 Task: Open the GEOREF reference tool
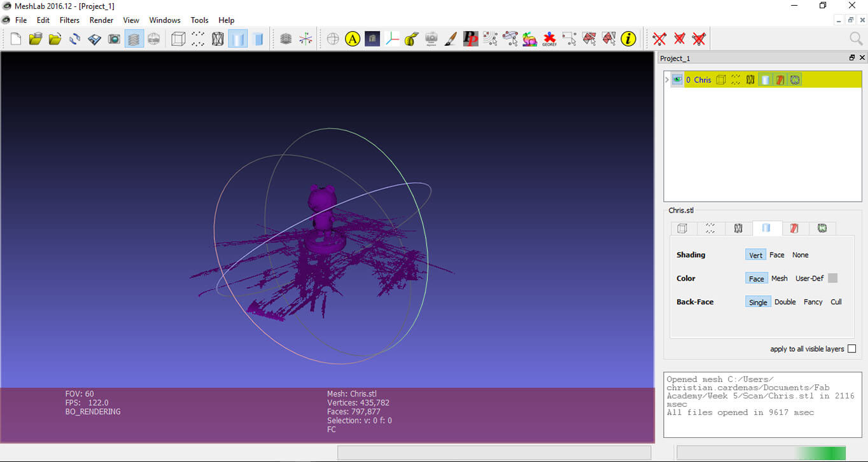[549, 39]
